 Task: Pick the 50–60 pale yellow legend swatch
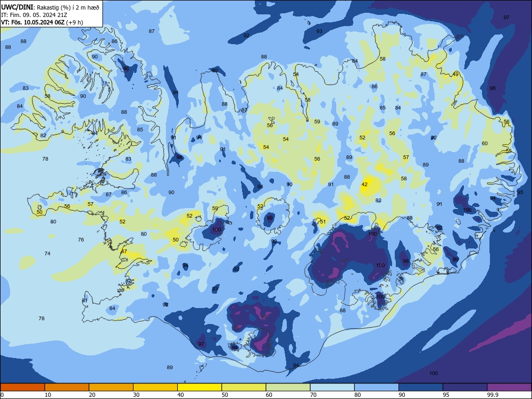[244, 387]
